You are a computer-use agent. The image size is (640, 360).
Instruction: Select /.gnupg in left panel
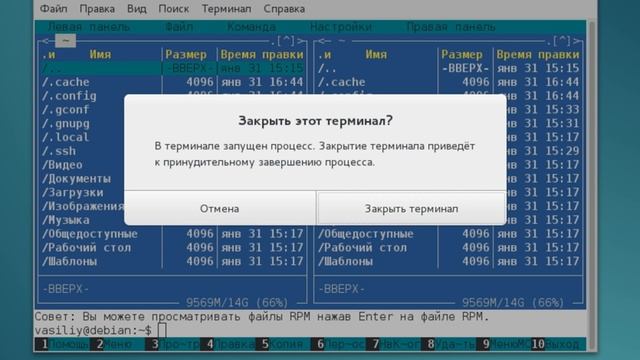66,124
